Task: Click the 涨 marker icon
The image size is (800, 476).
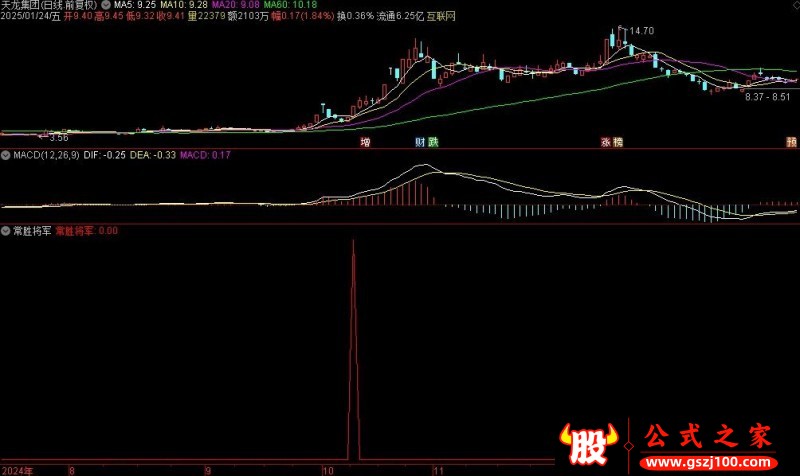Action: [606, 142]
